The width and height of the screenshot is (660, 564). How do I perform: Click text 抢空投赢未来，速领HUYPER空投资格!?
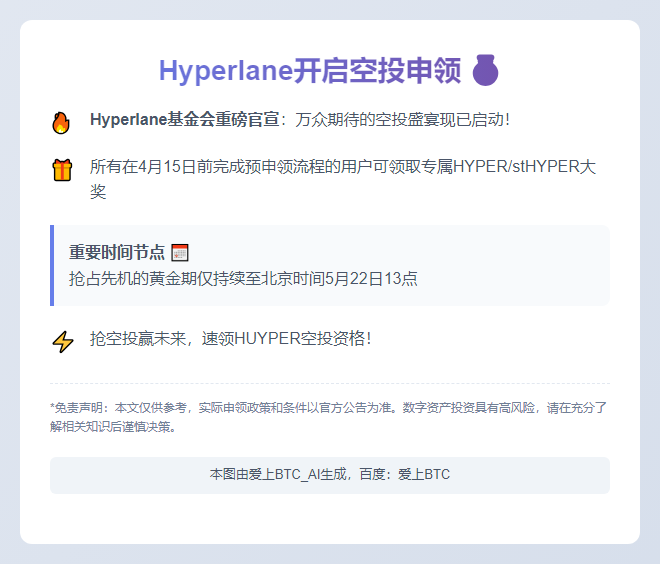coord(231,338)
